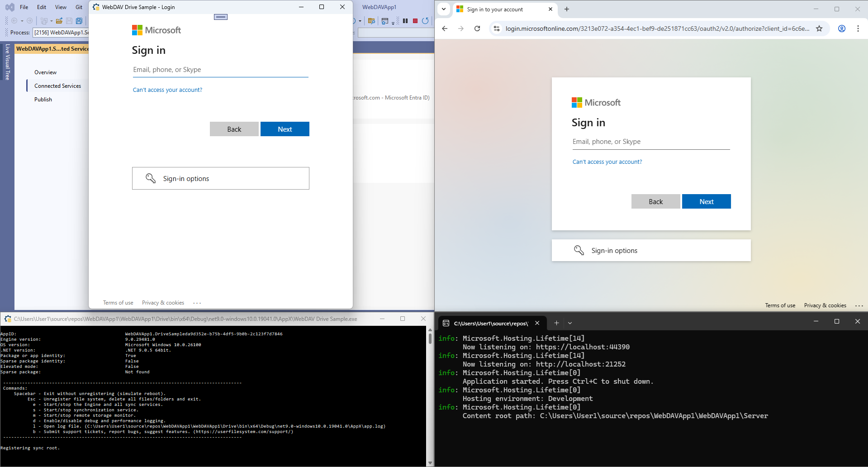This screenshot has width=868, height=467.
Task: Close the Windows Terminal tab
Action: click(537, 323)
